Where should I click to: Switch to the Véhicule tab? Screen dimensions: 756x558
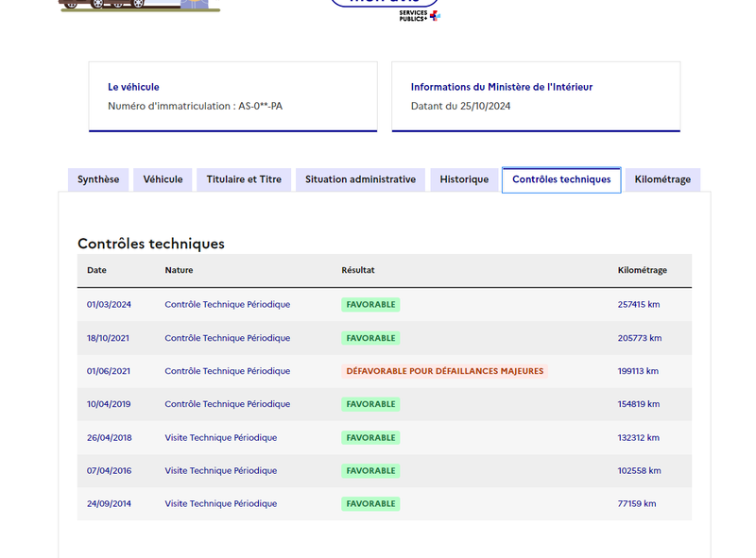pyautogui.click(x=163, y=179)
